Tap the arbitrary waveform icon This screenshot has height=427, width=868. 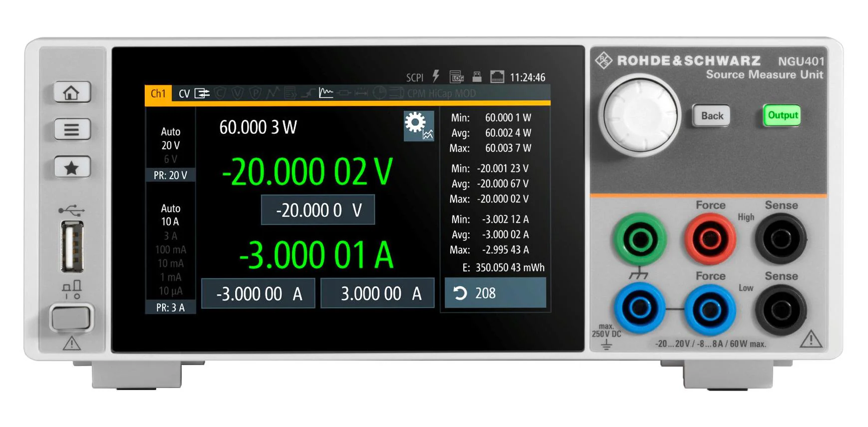tap(273, 93)
